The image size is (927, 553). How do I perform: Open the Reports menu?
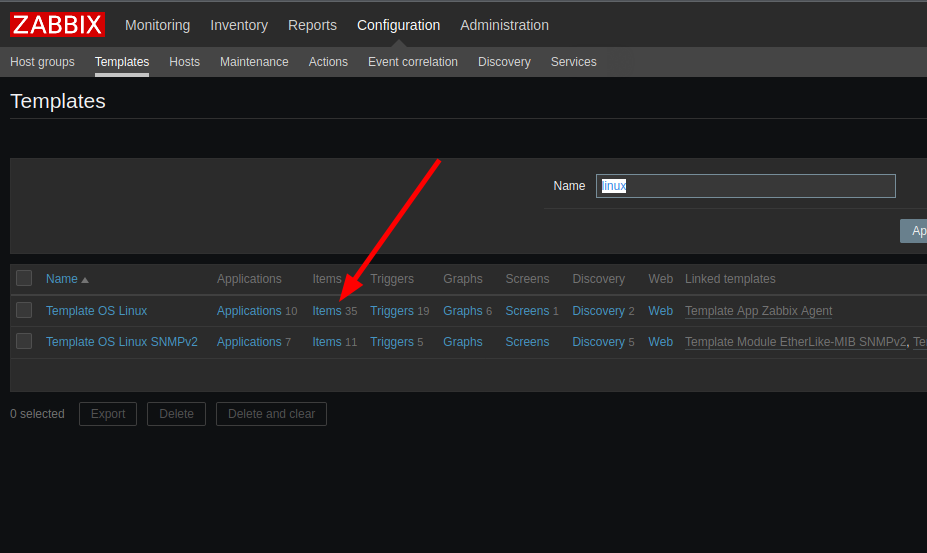pos(312,25)
